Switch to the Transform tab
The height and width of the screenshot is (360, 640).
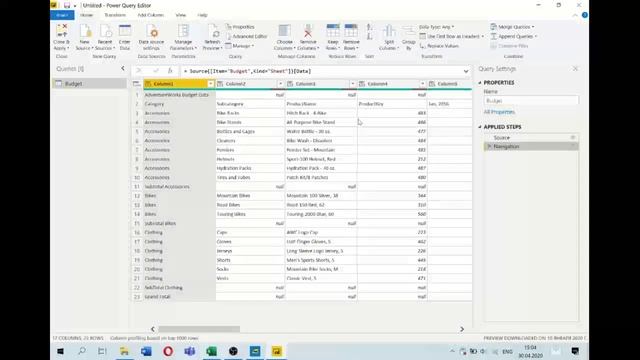click(115, 15)
